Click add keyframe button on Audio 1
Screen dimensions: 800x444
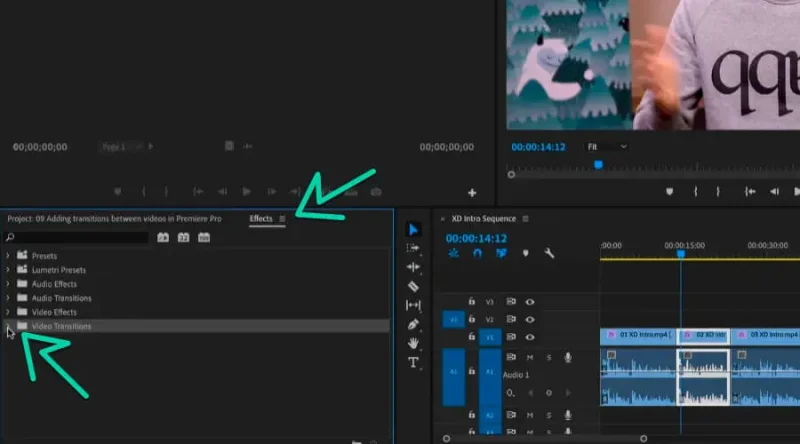pyautogui.click(x=549, y=393)
